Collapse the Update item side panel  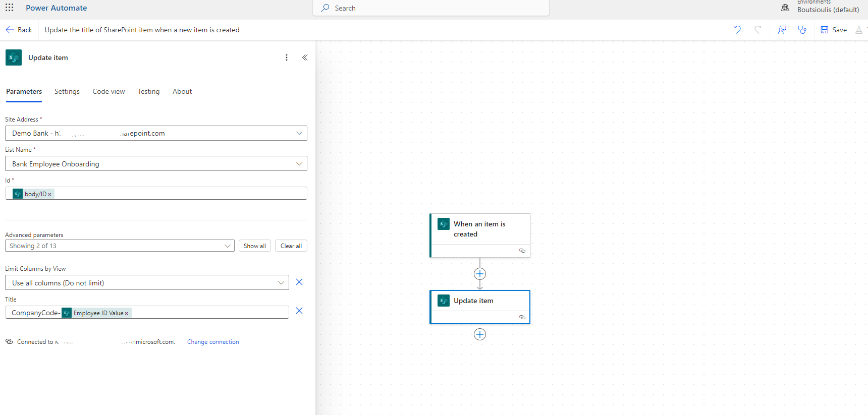click(x=305, y=57)
